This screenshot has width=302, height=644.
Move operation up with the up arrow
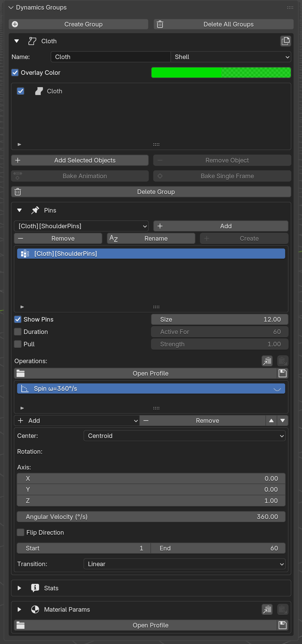pyautogui.click(x=271, y=421)
